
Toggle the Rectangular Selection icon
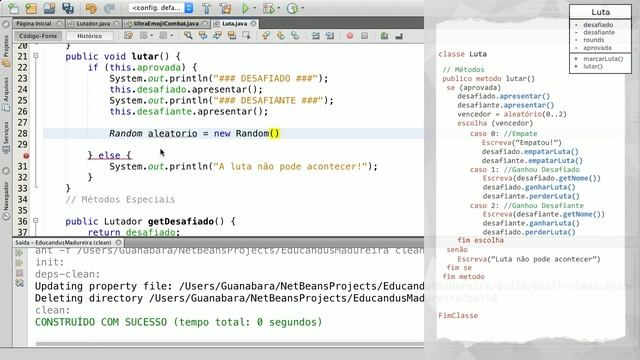point(246,36)
